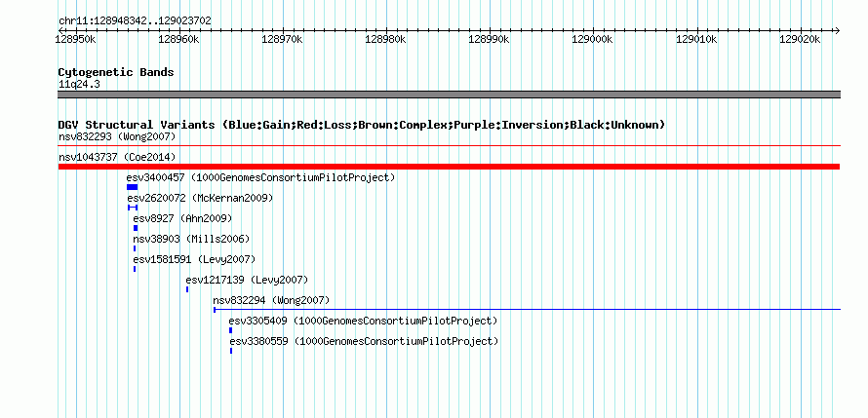The height and width of the screenshot is (418, 868).
Task: Click the blue bracket glyph under esv2620072
Action: coord(133,208)
